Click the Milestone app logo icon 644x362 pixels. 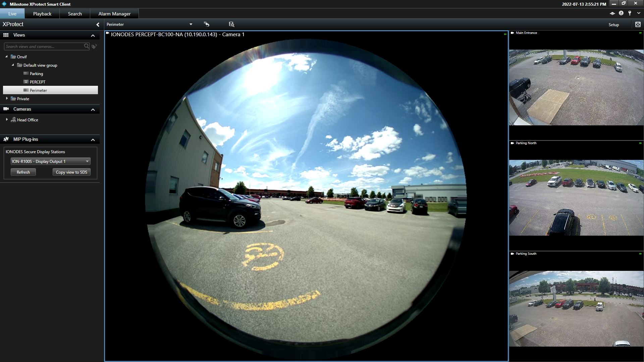(x=4, y=4)
